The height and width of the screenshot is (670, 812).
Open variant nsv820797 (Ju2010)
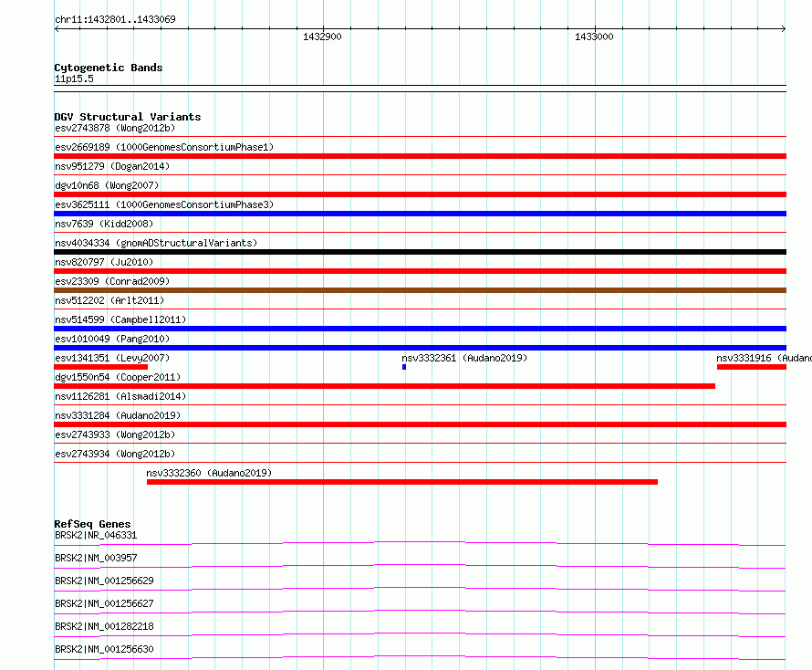click(104, 262)
